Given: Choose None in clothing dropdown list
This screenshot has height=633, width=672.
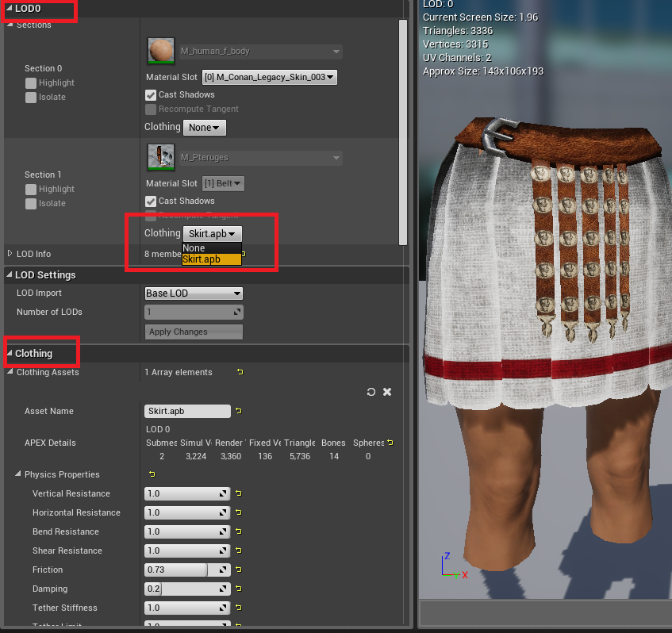Looking at the screenshot, I should tap(212, 247).
